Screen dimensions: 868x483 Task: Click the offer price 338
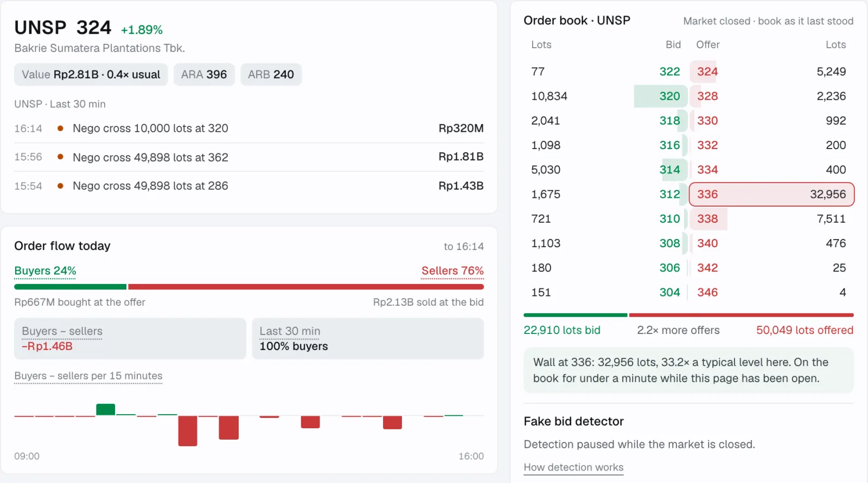(707, 218)
